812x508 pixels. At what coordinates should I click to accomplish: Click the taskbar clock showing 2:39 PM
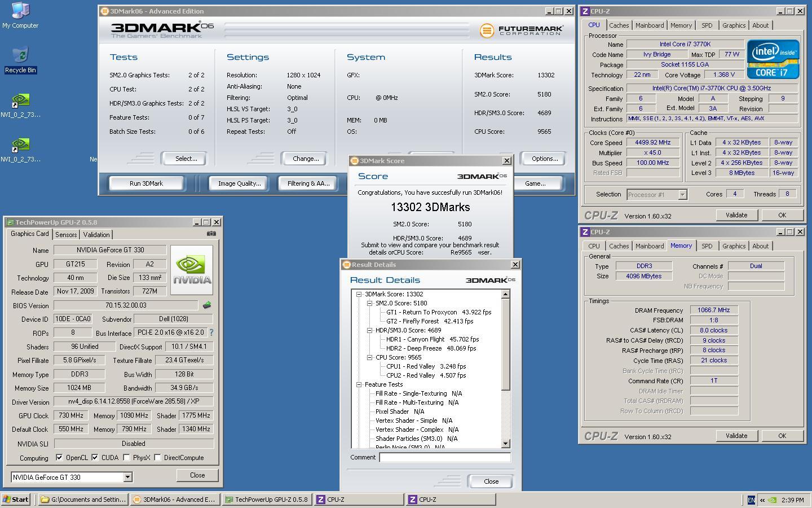tap(793, 500)
